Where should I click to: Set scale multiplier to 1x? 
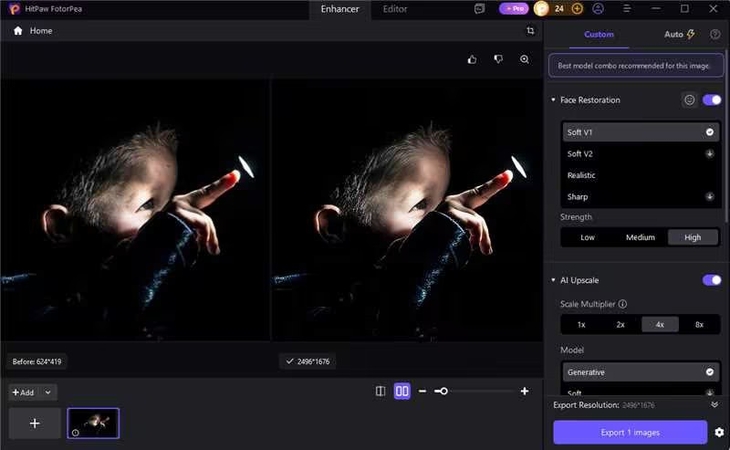coord(581,324)
